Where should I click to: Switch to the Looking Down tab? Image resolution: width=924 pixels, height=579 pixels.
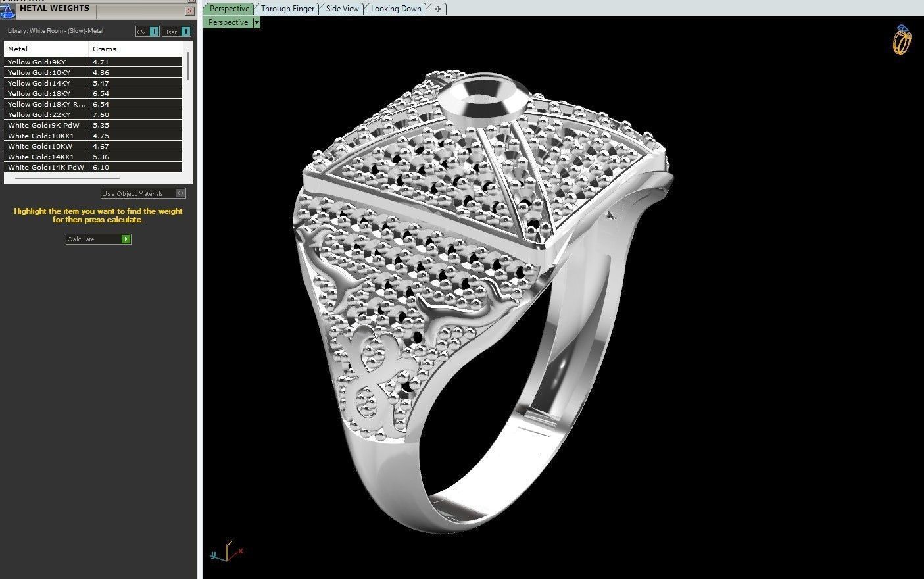[x=396, y=9]
